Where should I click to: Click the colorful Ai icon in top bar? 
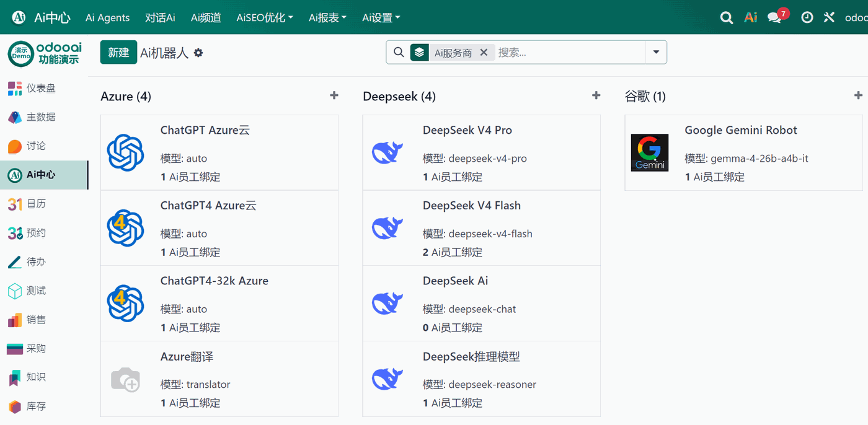click(x=751, y=17)
